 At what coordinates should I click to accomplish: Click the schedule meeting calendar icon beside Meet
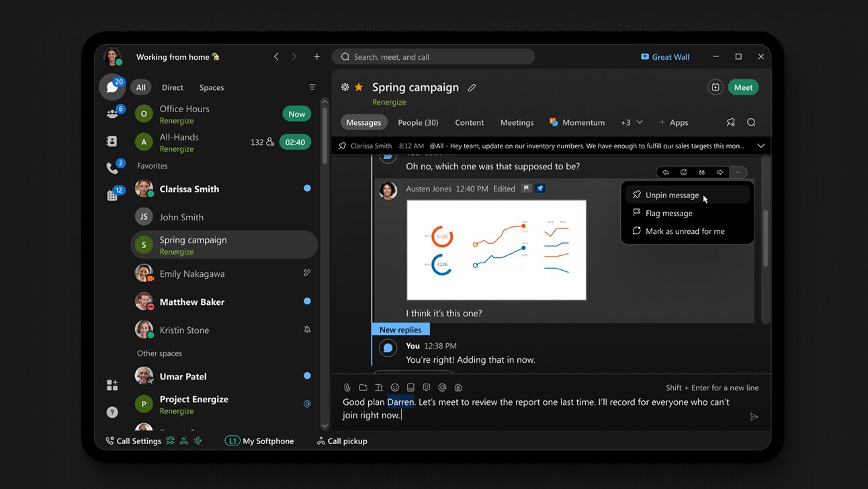point(715,87)
